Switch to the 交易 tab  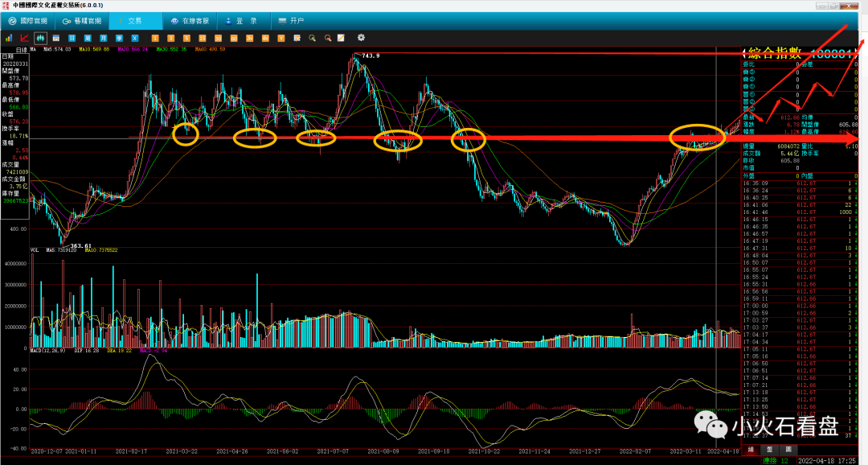(x=135, y=21)
